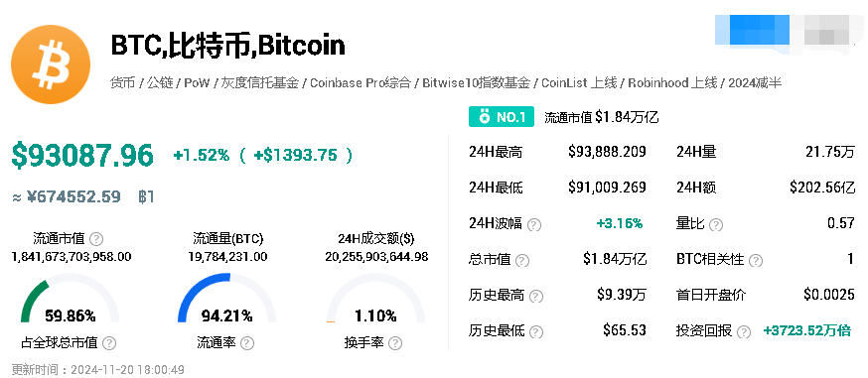The width and height of the screenshot is (868, 378).
Task: Click help icon next to 24H波幅
Action: click(x=534, y=224)
